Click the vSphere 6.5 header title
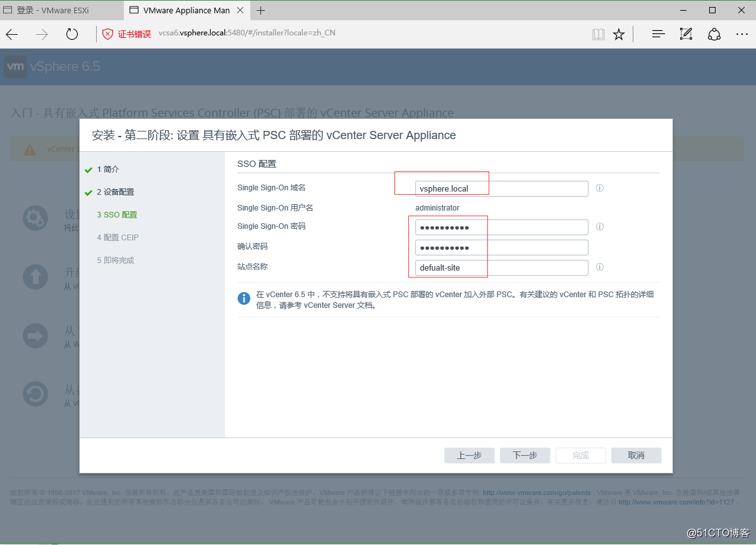This screenshot has height=545, width=756. pyautogui.click(x=65, y=66)
